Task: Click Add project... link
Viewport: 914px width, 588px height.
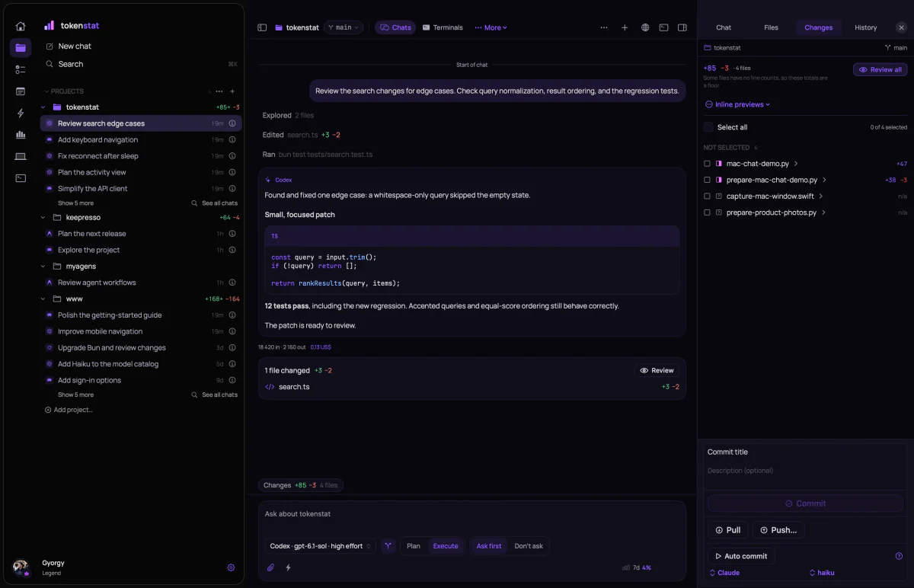Action: [69, 410]
